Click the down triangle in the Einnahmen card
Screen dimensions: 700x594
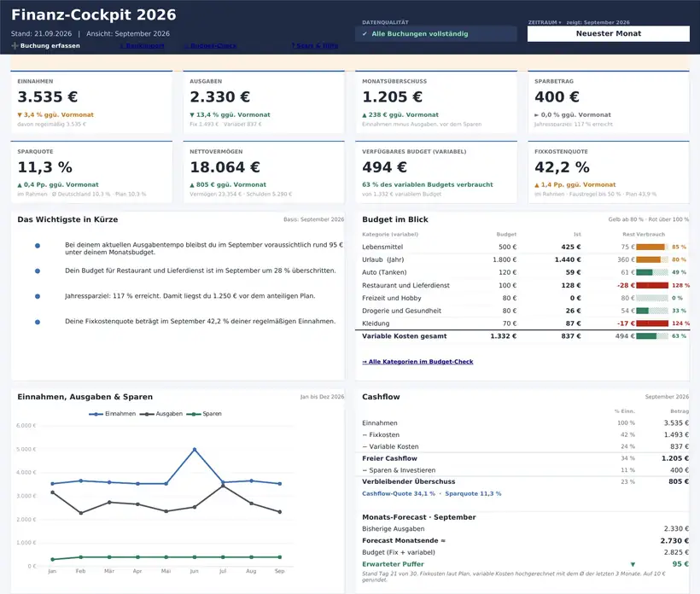[20, 114]
